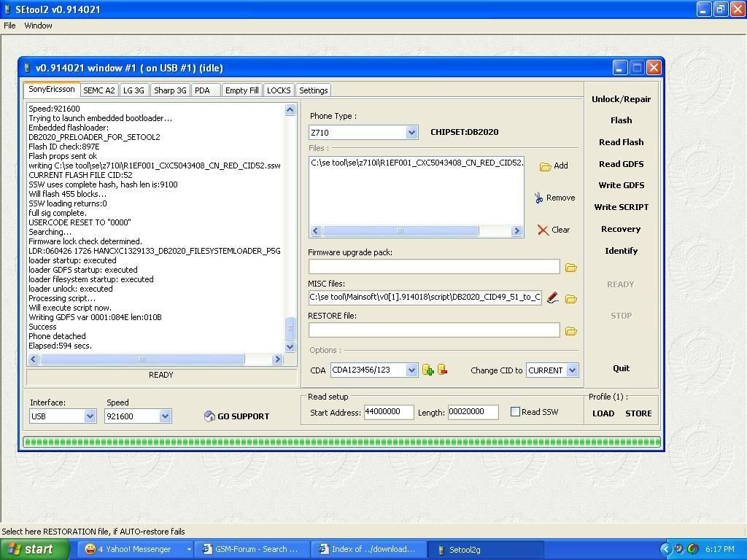
Task: Click Files list horizontal scrollbar right arrow
Action: pyautogui.click(x=517, y=231)
